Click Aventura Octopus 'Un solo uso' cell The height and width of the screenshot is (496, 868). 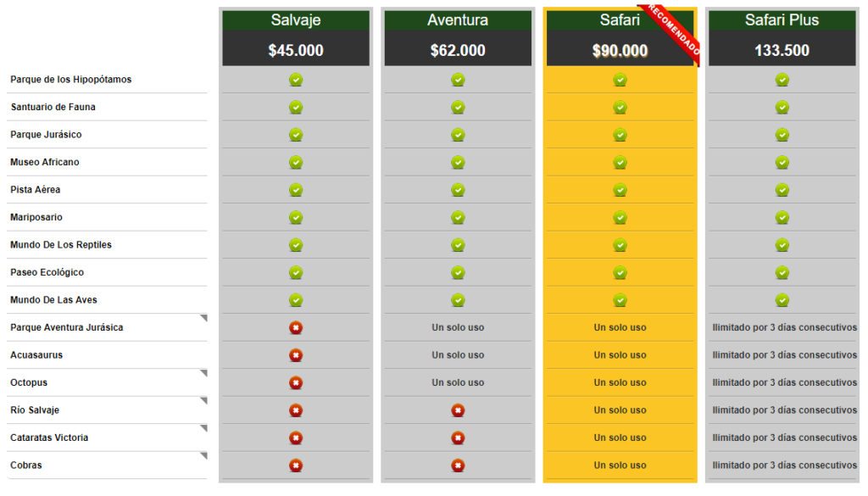tap(458, 382)
